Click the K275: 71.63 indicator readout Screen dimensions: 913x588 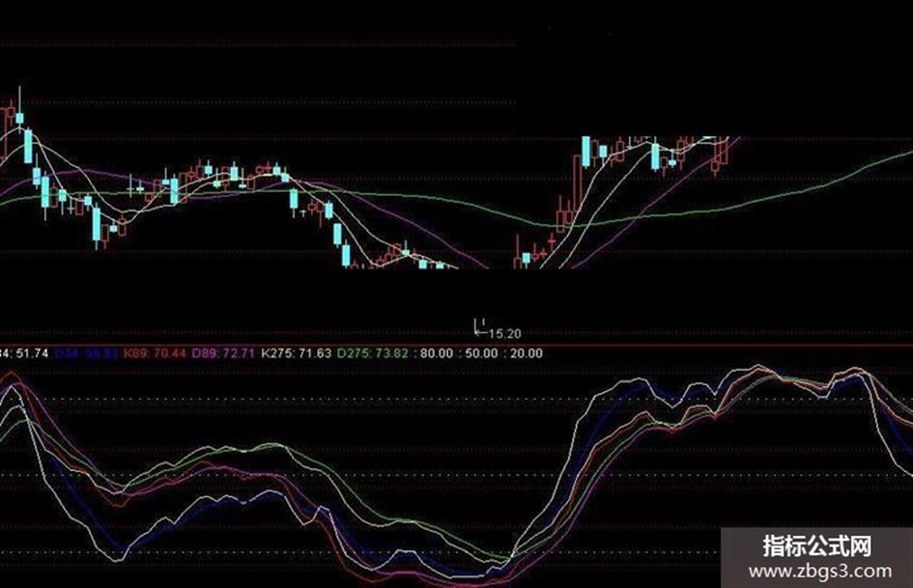coord(296,353)
